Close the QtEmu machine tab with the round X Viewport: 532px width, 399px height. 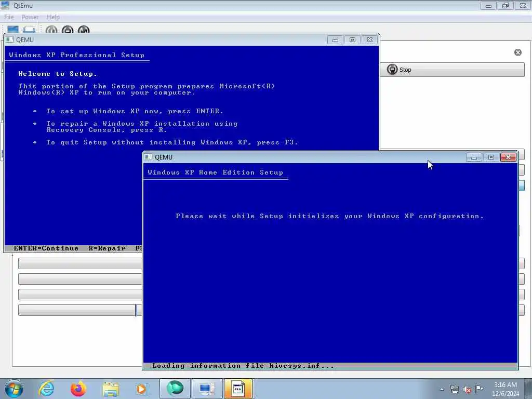[x=518, y=52]
